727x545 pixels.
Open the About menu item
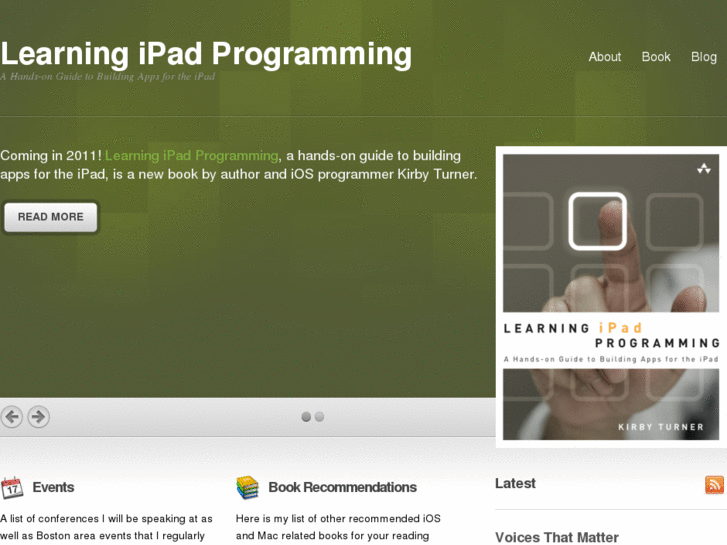[x=605, y=57]
